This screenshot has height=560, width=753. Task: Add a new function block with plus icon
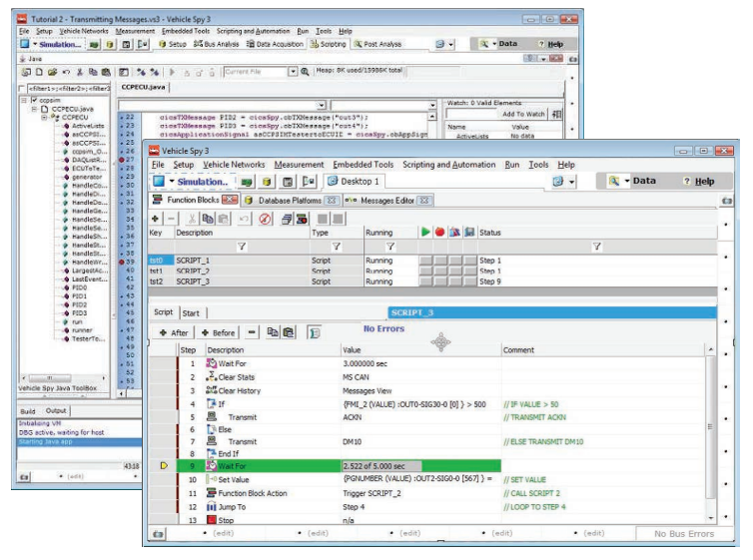tap(155, 219)
